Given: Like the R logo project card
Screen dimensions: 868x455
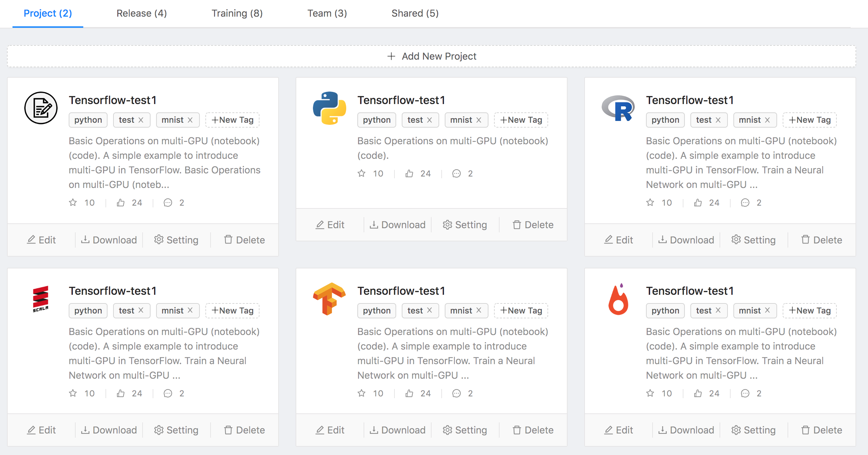Looking at the screenshot, I should click(x=698, y=203).
